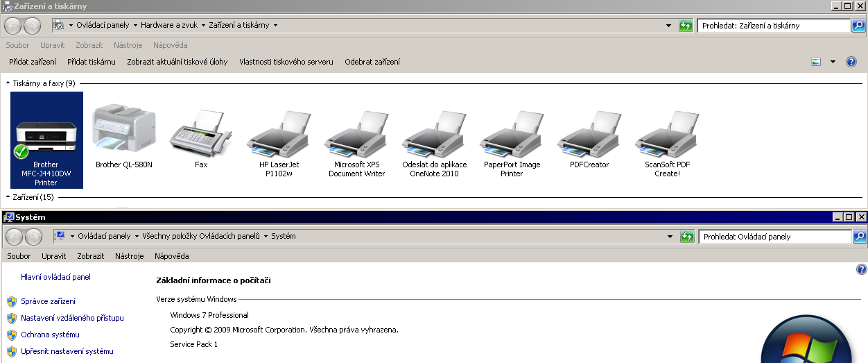This screenshot has width=868, height=363.
Task: Click Hardware a zvuk breadcrumb
Action: pyautogui.click(x=169, y=26)
